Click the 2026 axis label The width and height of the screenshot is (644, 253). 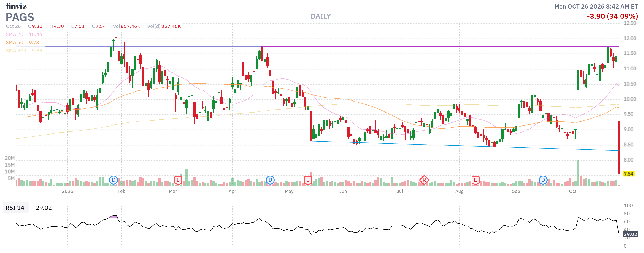pyautogui.click(x=68, y=191)
